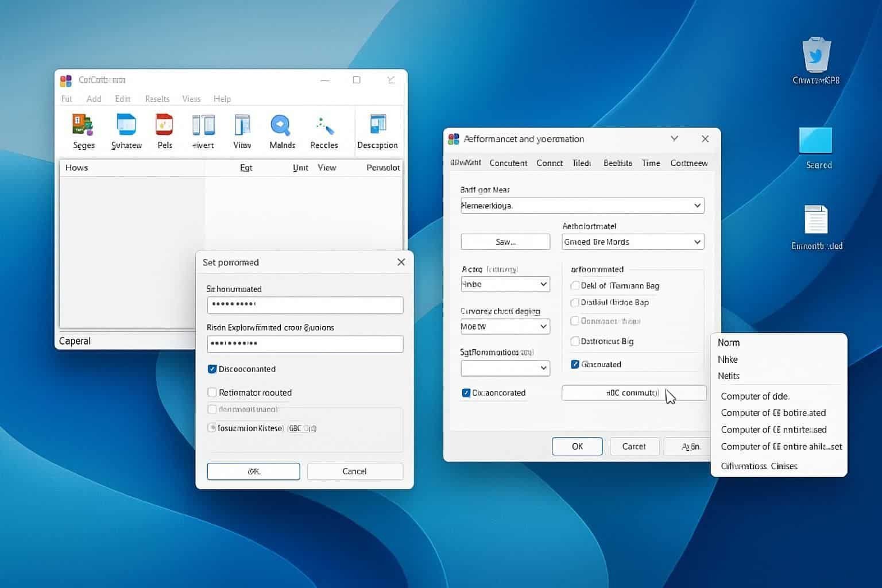Click the Carcet button
The width and height of the screenshot is (882, 588).
click(634, 446)
